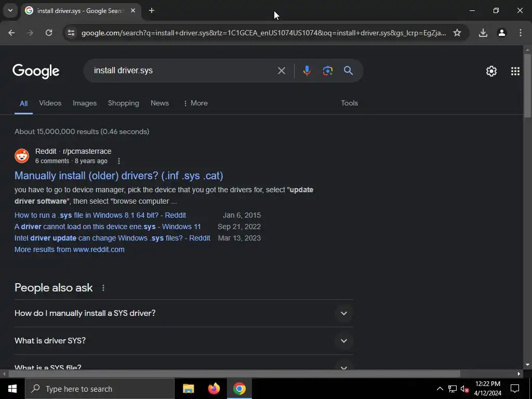Select the All results tab
The height and width of the screenshot is (399, 532).
pyautogui.click(x=23, y=103)
